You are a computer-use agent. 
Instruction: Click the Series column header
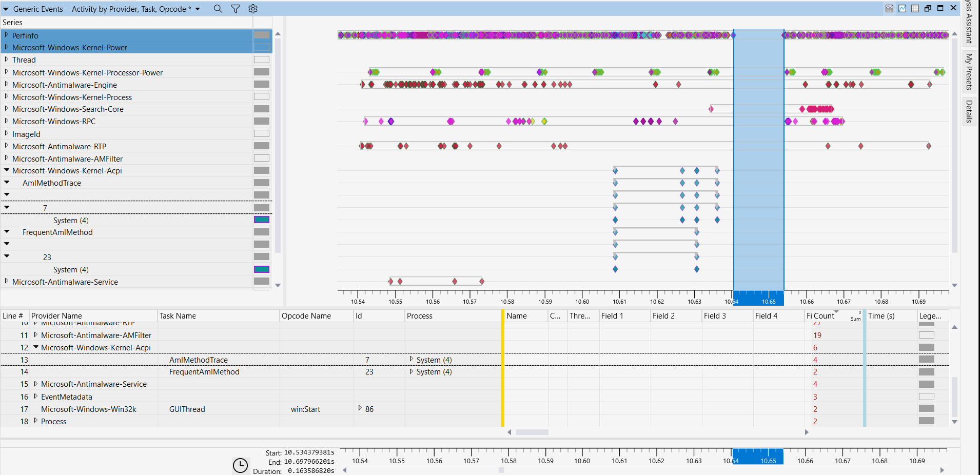point(126,23)
